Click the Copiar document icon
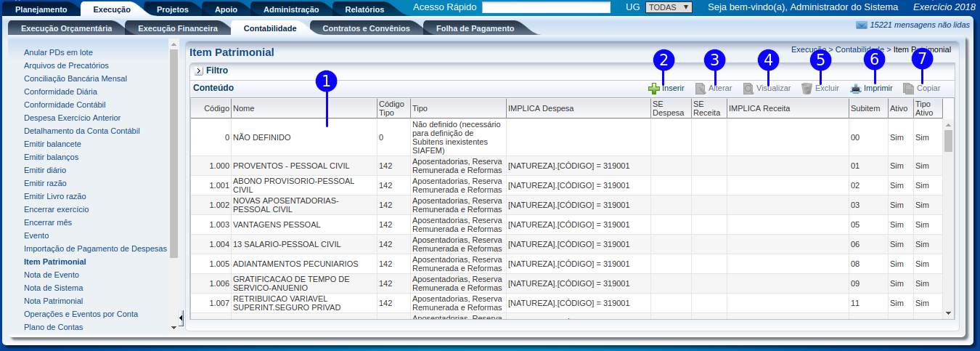 pyautogui.click(x=908, y=88)
